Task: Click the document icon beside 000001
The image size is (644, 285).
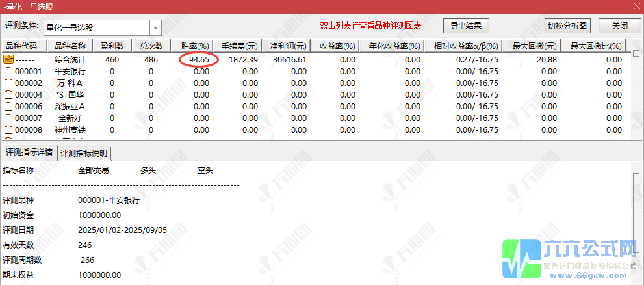Action: tap(8, 72)
